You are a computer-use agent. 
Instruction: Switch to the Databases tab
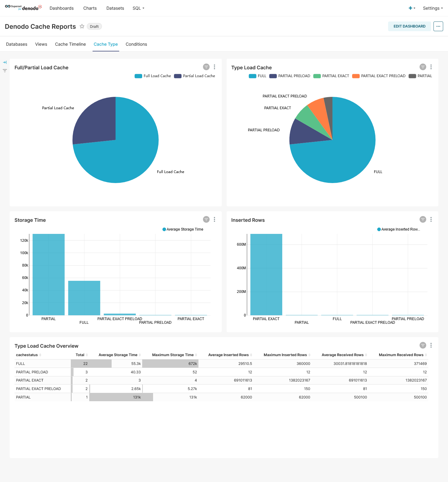pos(17,44)
